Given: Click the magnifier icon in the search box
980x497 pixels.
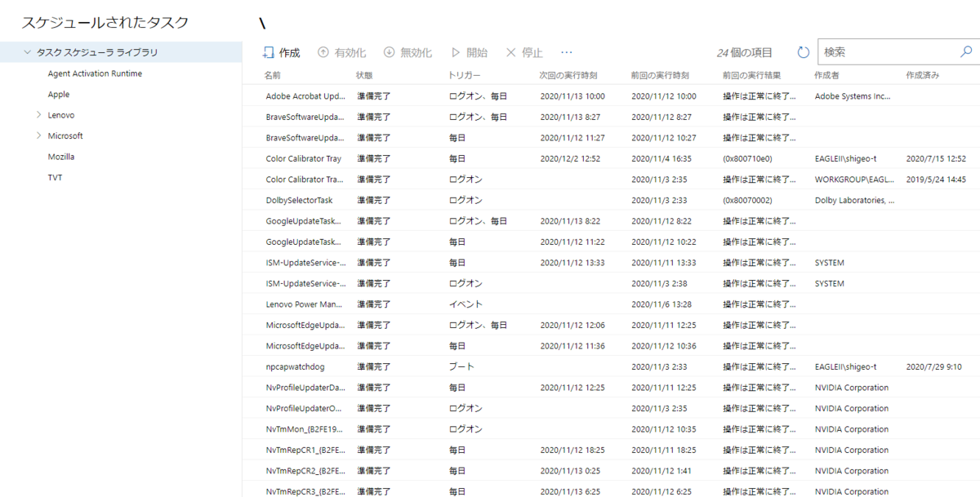Looking at the screenshot, I should 966,51.
